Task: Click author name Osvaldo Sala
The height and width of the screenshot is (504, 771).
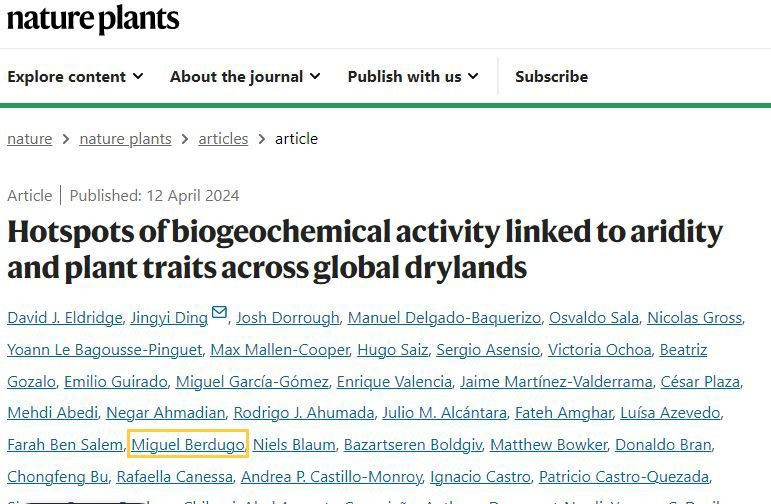Action: pyautogui.click(x=594, y=318)
